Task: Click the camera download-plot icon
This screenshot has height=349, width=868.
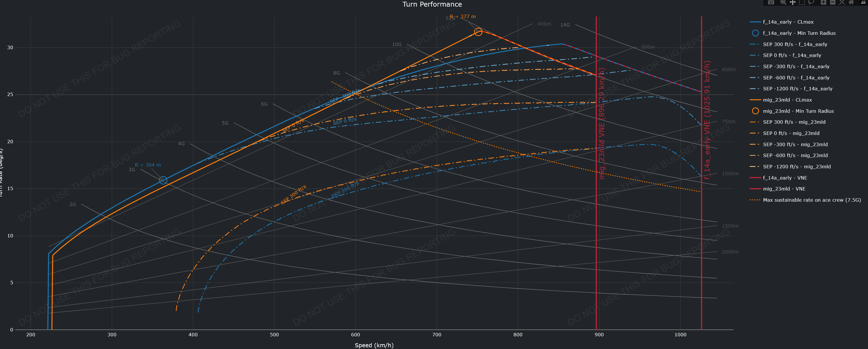Action: click(771, 2)
